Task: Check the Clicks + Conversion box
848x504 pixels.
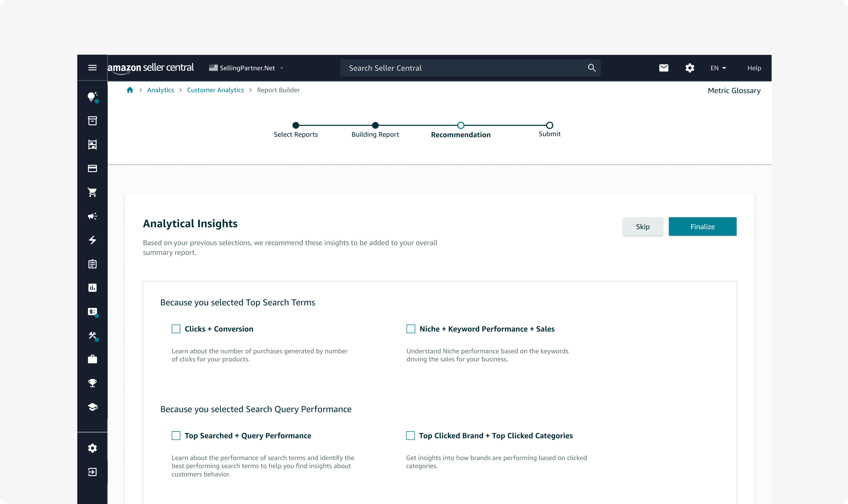Action: tap(176, 329)
